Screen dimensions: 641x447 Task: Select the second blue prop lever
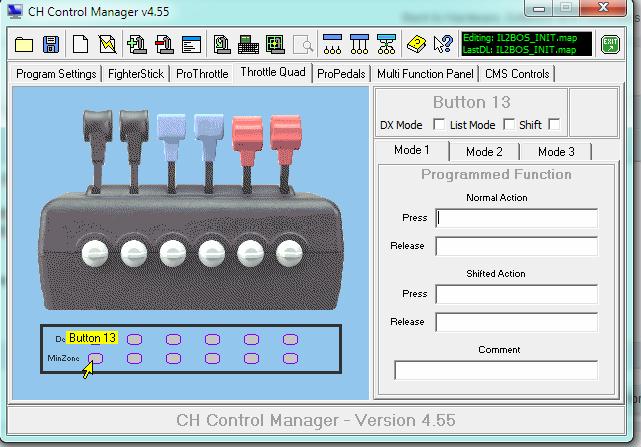209,151
